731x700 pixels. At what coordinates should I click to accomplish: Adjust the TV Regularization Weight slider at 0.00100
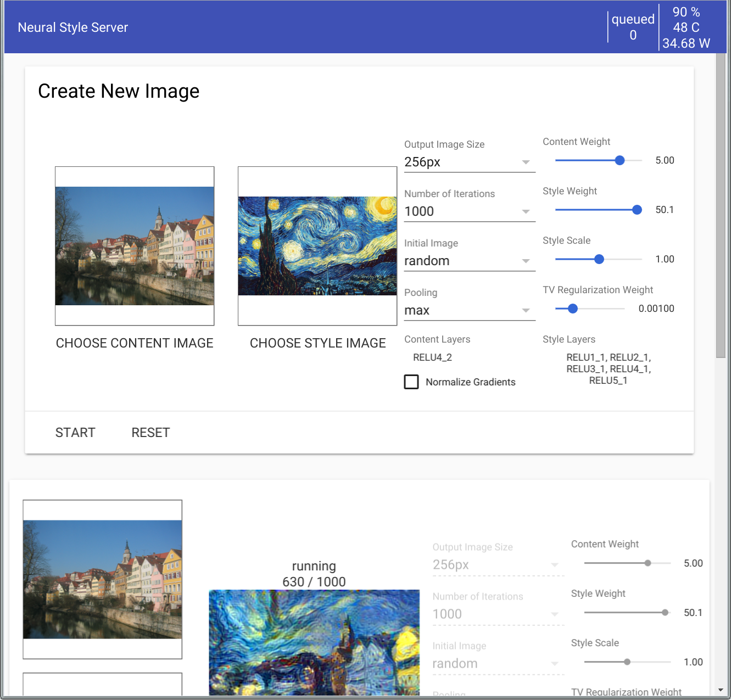(x=590, y=309)
